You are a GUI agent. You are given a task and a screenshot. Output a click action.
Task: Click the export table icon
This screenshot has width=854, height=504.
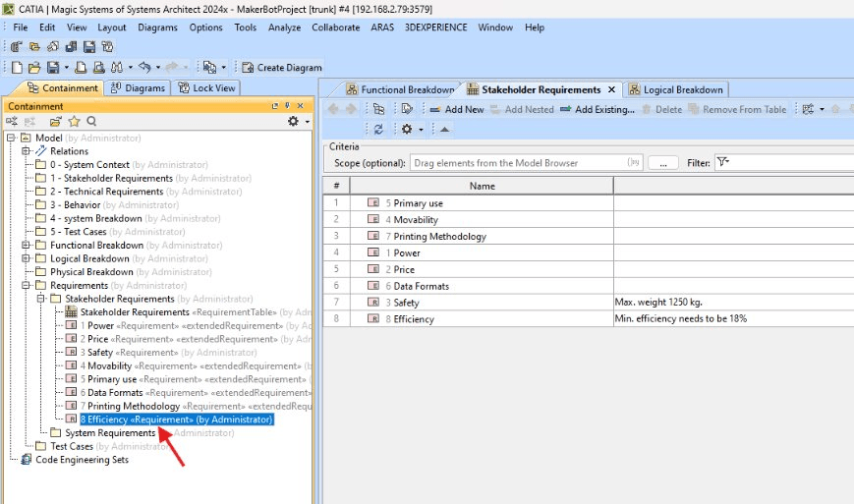pyautogui.click(x=407, y=109)
